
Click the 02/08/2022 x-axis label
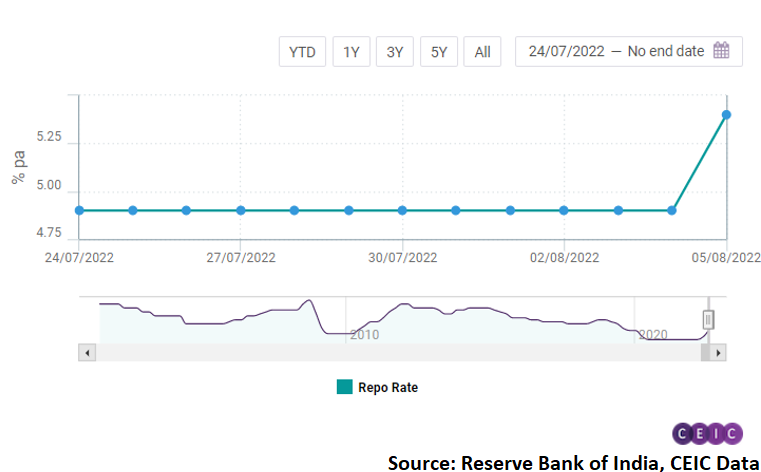[564, 258]
